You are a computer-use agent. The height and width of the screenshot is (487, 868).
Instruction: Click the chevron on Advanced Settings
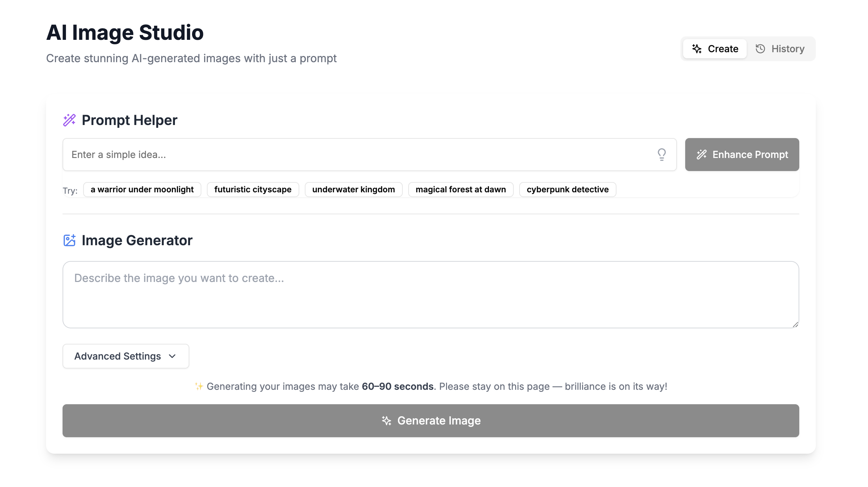pyautogui.click(x=173, y=356)
